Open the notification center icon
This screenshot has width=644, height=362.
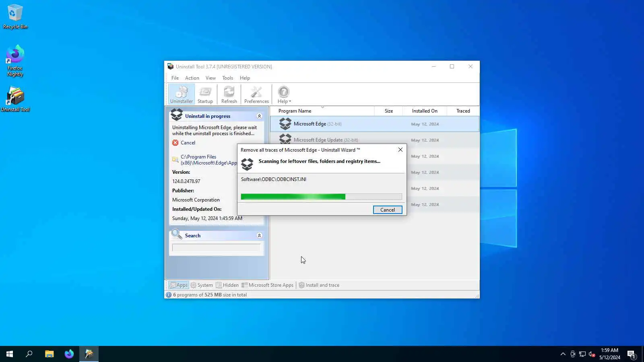click(631, 354)
